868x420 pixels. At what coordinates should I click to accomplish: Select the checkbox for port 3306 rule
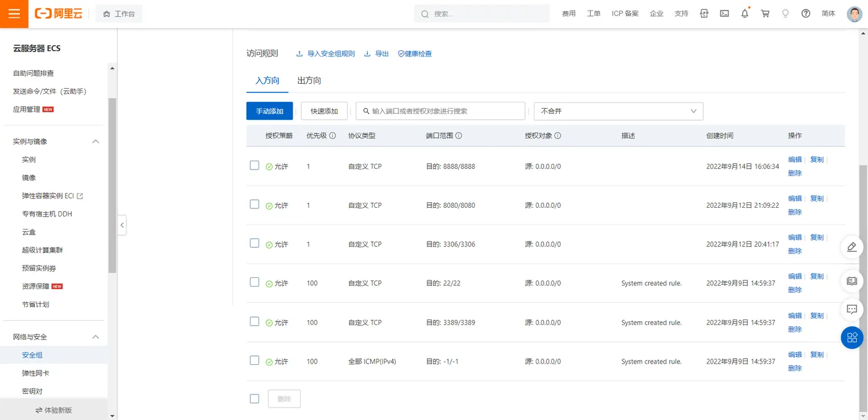254,243
